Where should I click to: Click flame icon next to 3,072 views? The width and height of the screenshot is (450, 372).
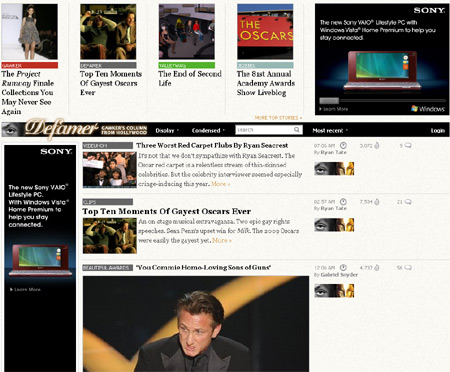click(x=377, y=145)
